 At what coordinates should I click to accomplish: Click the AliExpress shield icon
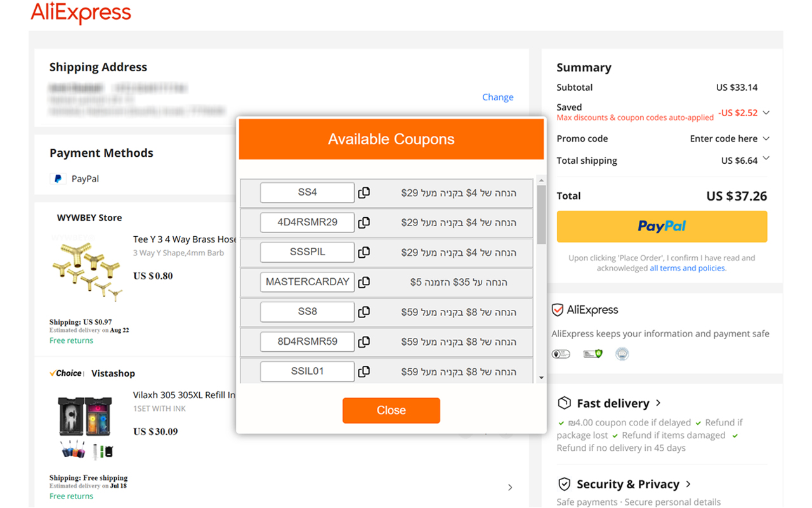point(558,310)
